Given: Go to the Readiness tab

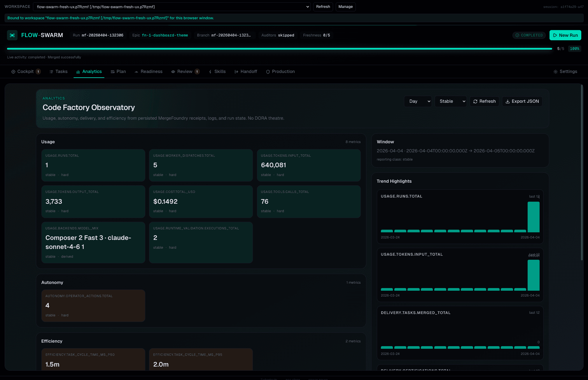Looking at the screenshot, I should click(x=148, y=72).
